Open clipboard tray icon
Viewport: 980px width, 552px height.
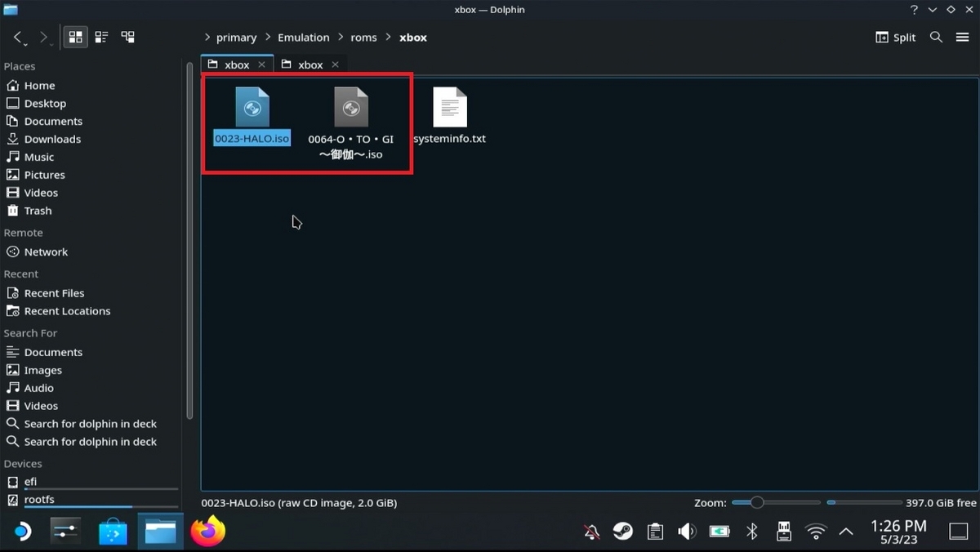click(655, 532)
